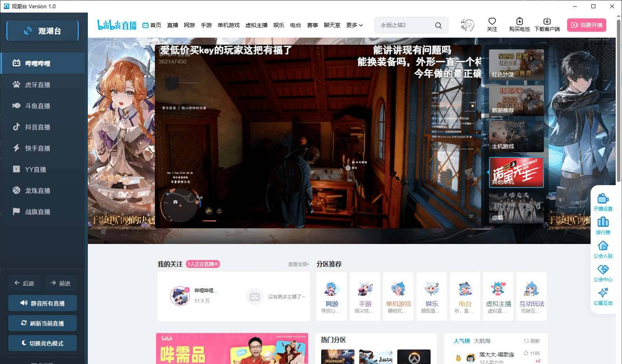
Task: Open 赛事 in the top navigation
Action: [x=313, y=25]
